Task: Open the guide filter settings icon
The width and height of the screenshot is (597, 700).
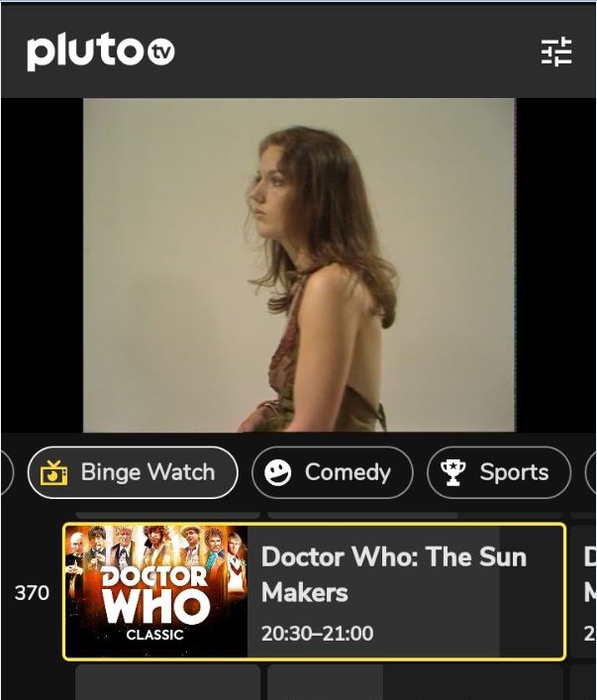Action: 556,51
